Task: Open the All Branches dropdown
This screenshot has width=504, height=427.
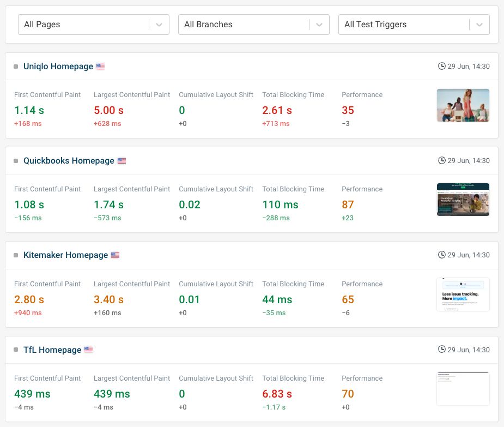Action: [253, 25]
